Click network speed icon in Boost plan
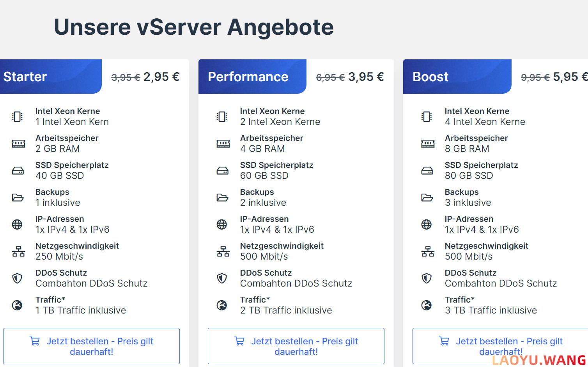588x367 pixels. [427, 251]
